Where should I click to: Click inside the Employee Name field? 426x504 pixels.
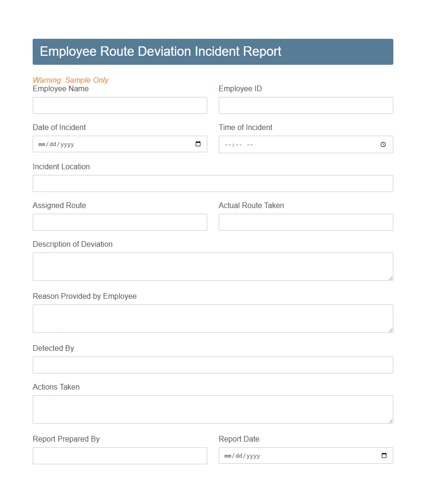coord(120,105)
